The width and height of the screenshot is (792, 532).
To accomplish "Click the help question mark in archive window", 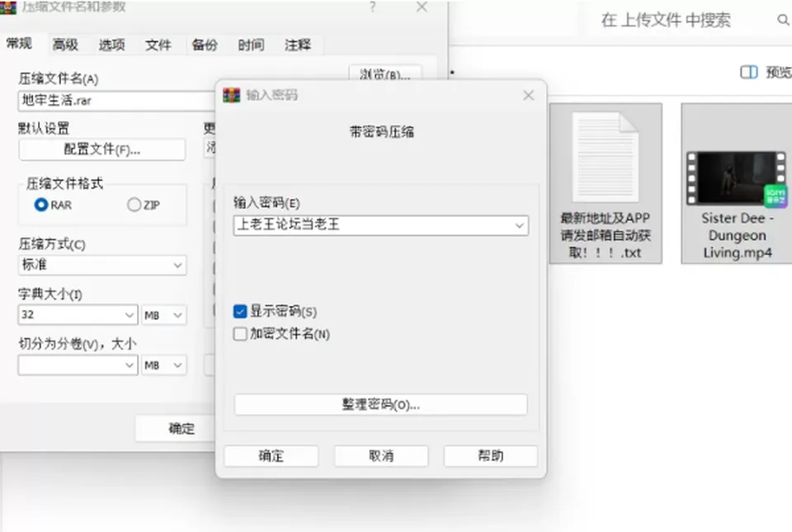I will coord(372,7).
